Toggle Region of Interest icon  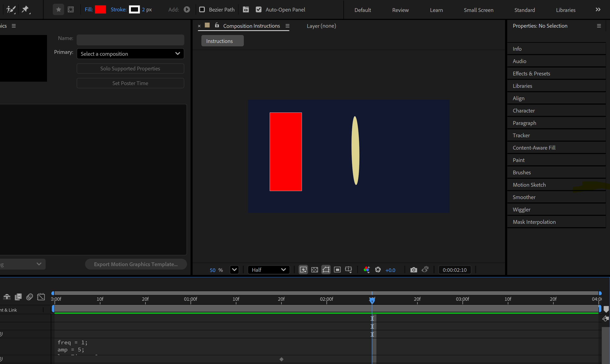pos(337,270)
